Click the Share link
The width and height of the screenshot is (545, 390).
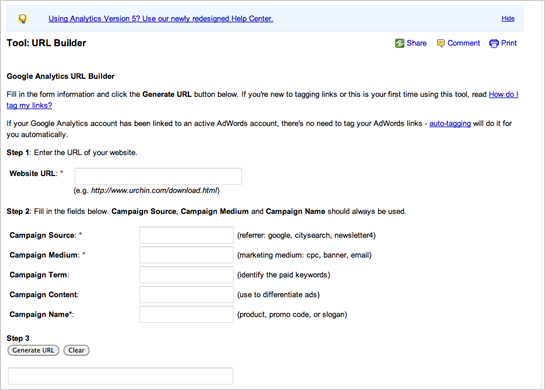tap(416, 43)
